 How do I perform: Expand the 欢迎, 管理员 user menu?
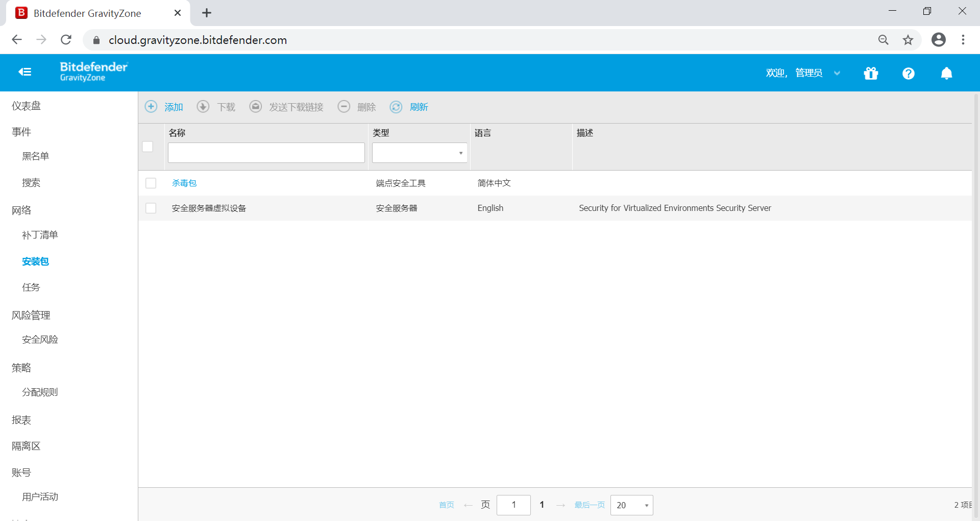point(803,73)
